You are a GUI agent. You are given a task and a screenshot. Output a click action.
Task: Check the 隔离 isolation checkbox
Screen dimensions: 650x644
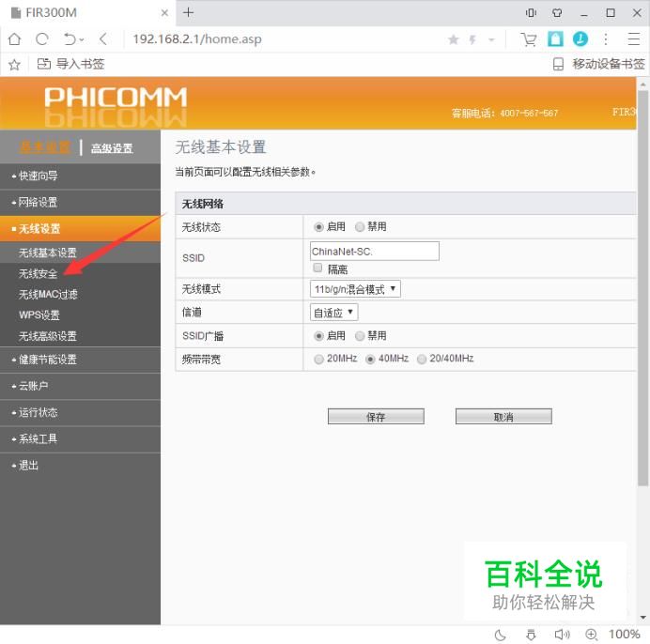click(317, 268)
